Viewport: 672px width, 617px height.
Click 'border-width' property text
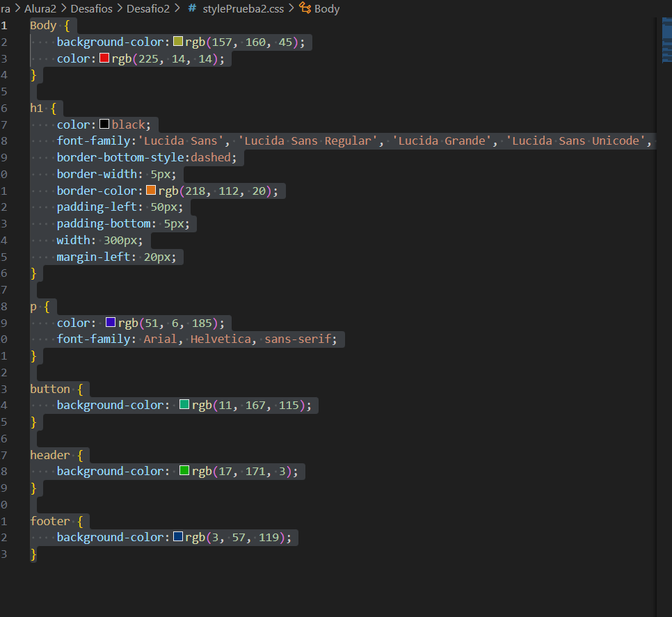click(x=97, y=174)
